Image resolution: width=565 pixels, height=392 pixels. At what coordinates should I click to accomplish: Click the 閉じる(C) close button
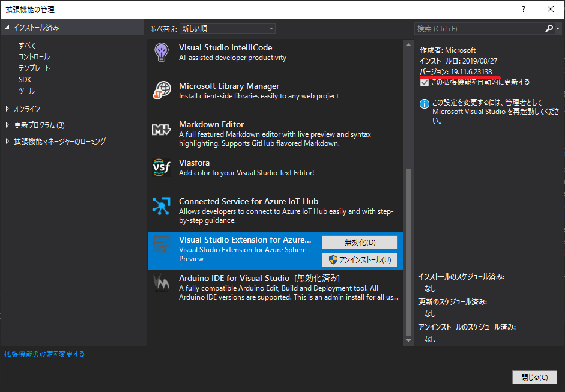click(x=534, y=377)
